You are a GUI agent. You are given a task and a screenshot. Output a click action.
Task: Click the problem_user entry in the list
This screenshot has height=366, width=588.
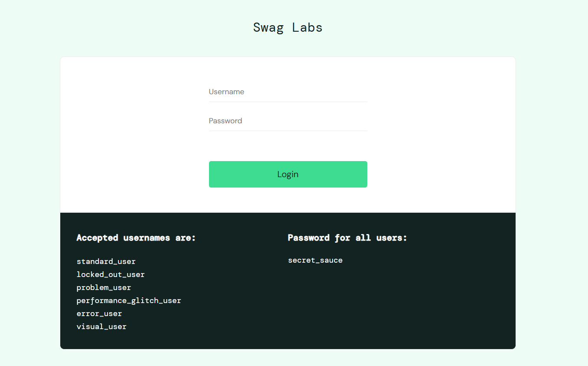[x=104, y=287]
